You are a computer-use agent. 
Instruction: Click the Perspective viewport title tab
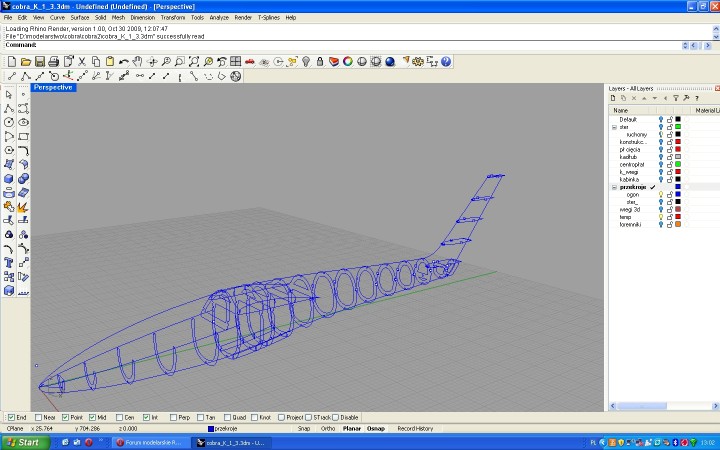(53, 87)
